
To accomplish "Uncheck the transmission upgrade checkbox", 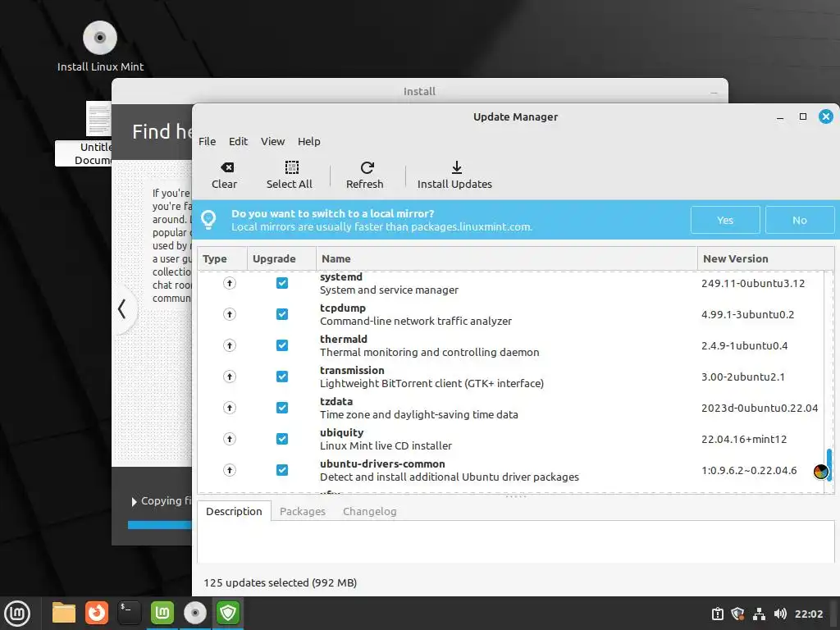I will point(282,377).
